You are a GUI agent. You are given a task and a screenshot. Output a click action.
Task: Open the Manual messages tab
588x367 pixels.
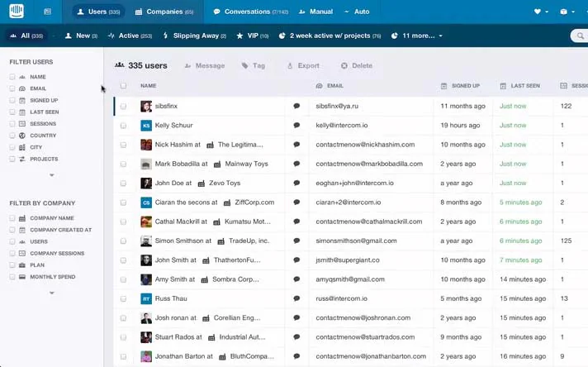(315, 12)
